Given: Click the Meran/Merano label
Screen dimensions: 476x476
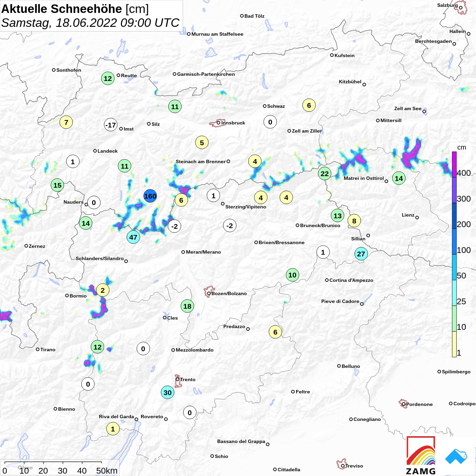Looking at the screenshot, I should coord(203,252).
